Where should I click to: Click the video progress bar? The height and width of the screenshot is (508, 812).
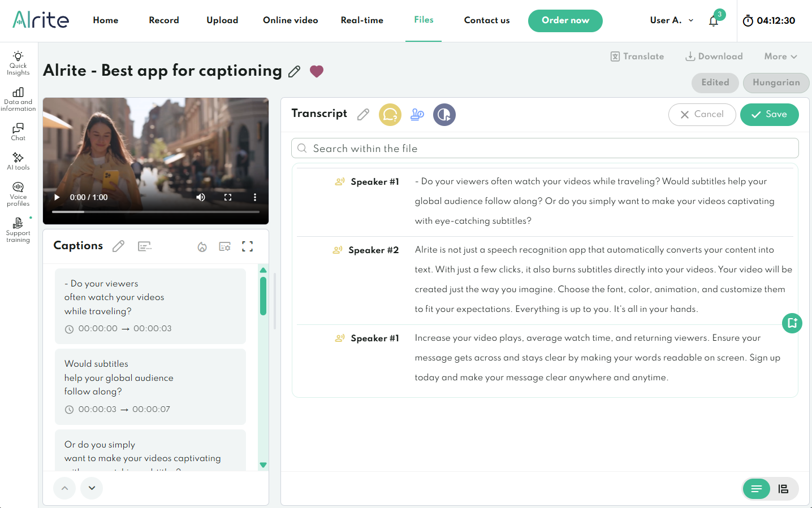[156, 212]
